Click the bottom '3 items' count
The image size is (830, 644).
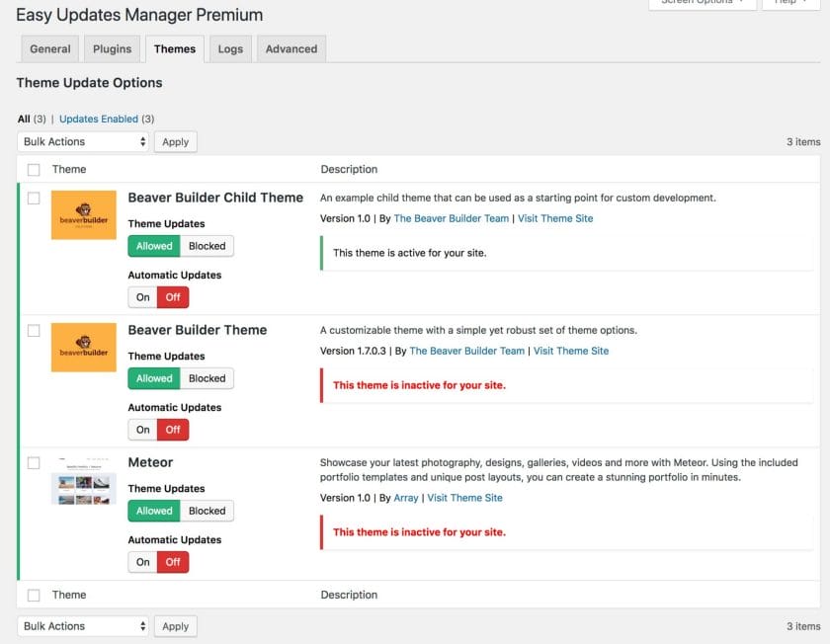click(x=803, y=626)
